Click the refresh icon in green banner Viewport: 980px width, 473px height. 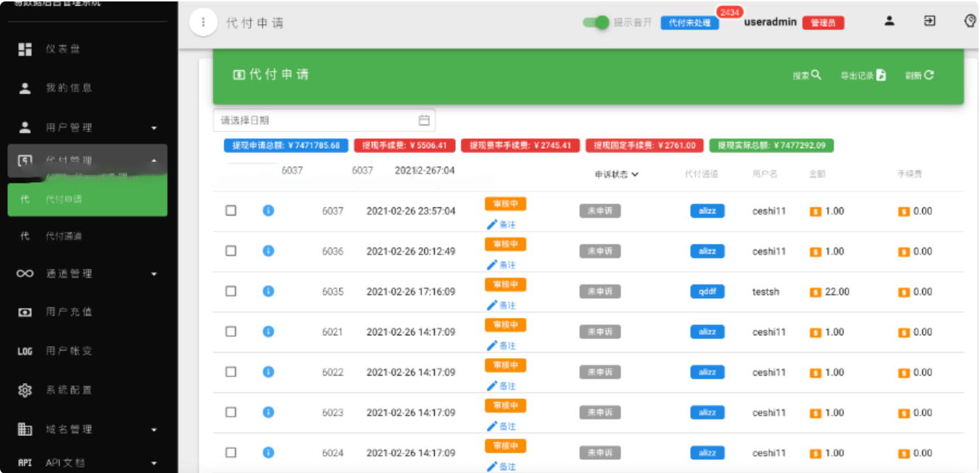click(x=929, y=75)
